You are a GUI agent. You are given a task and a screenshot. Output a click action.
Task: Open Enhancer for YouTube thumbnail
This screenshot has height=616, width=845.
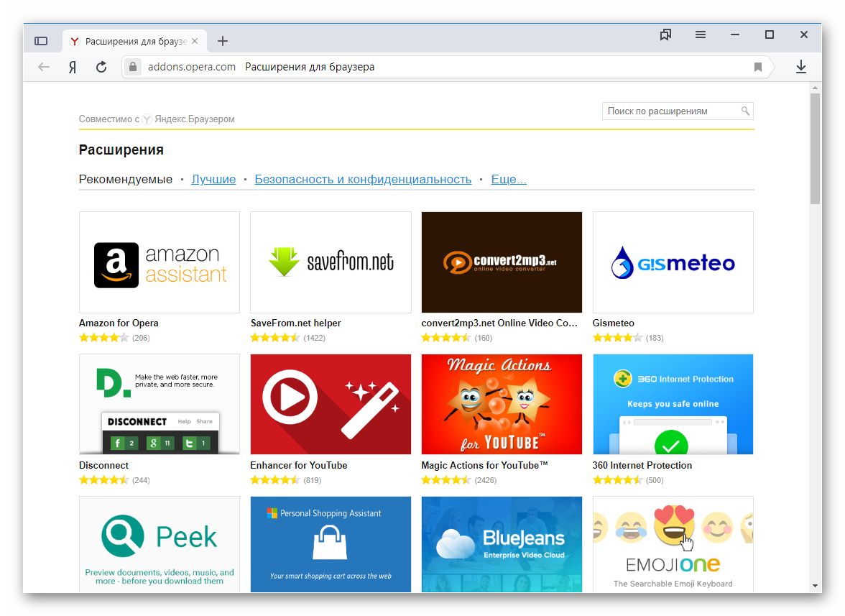tap(331, 404)
